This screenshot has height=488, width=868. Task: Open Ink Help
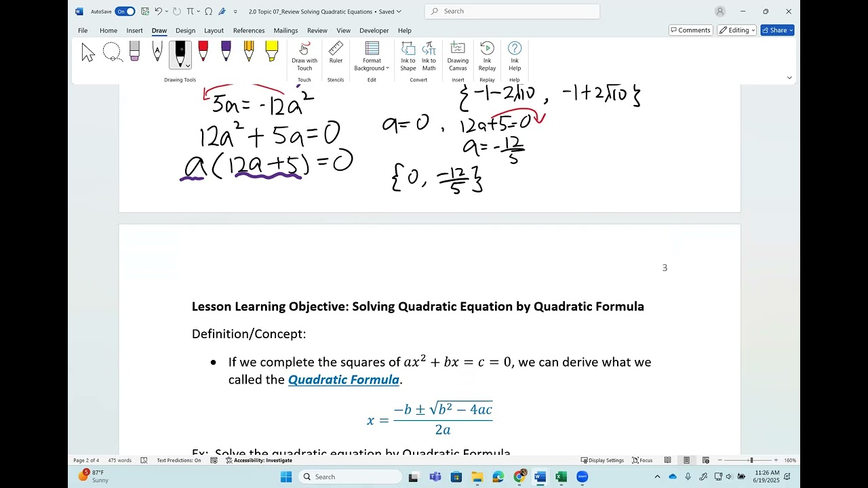click(515, 56)
